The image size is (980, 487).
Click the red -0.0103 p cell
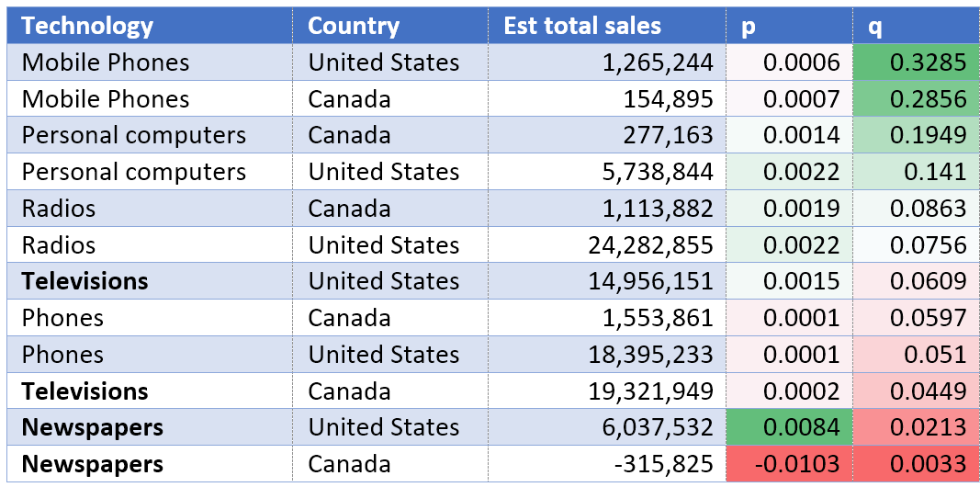point(789,464)
